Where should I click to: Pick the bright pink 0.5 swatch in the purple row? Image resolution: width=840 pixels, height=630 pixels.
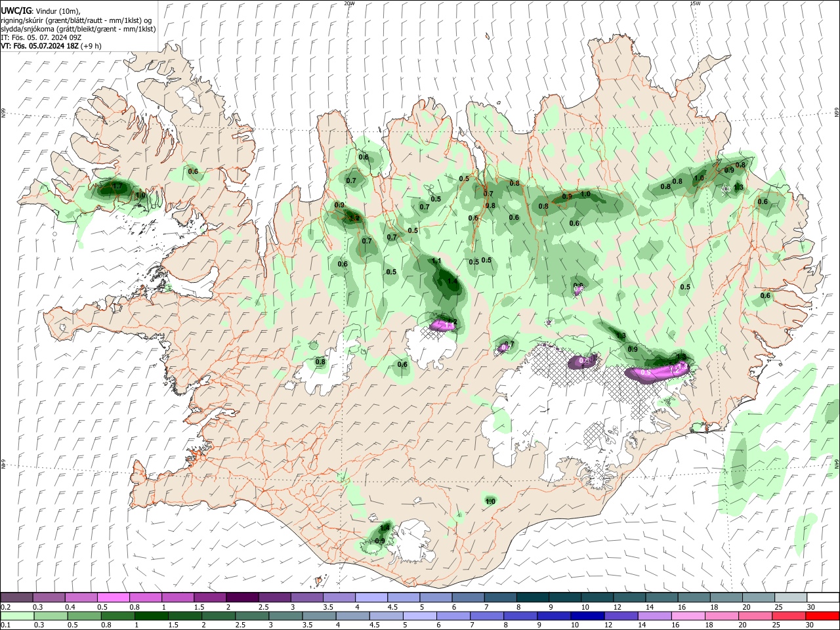click(113, 598)
